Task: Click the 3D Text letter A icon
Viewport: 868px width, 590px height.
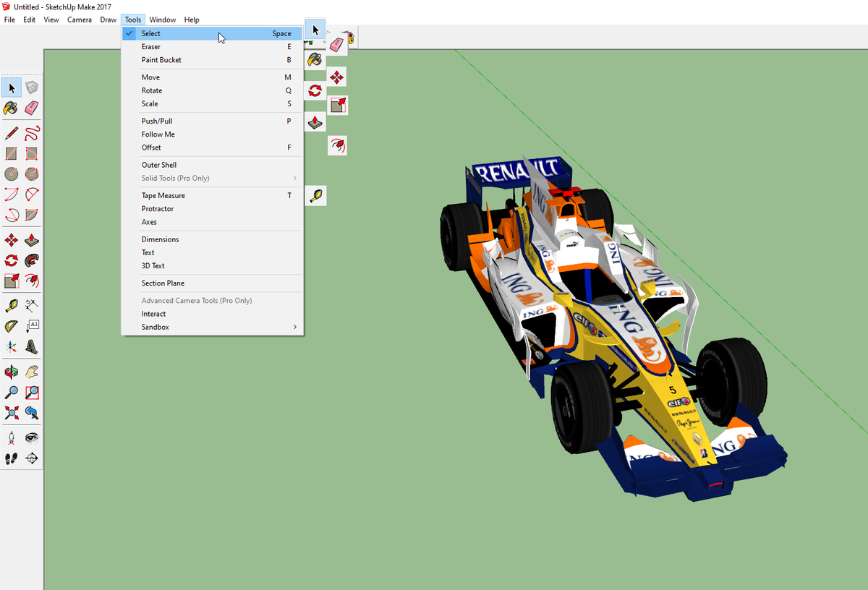Action: (32, 347)
